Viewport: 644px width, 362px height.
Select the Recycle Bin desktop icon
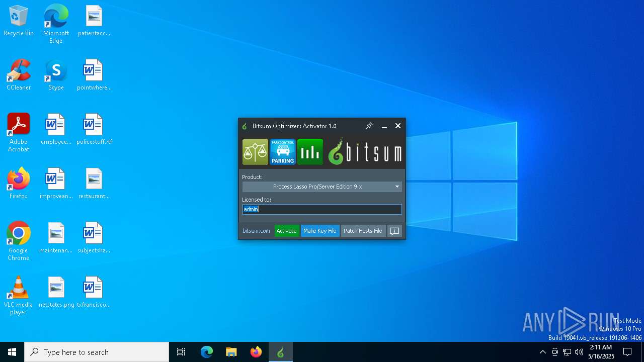(19, 21)
